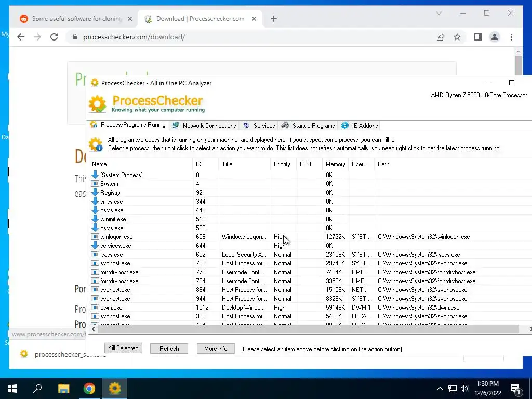Open the Services tab
The image size is (532, 399).
point(259,126)
